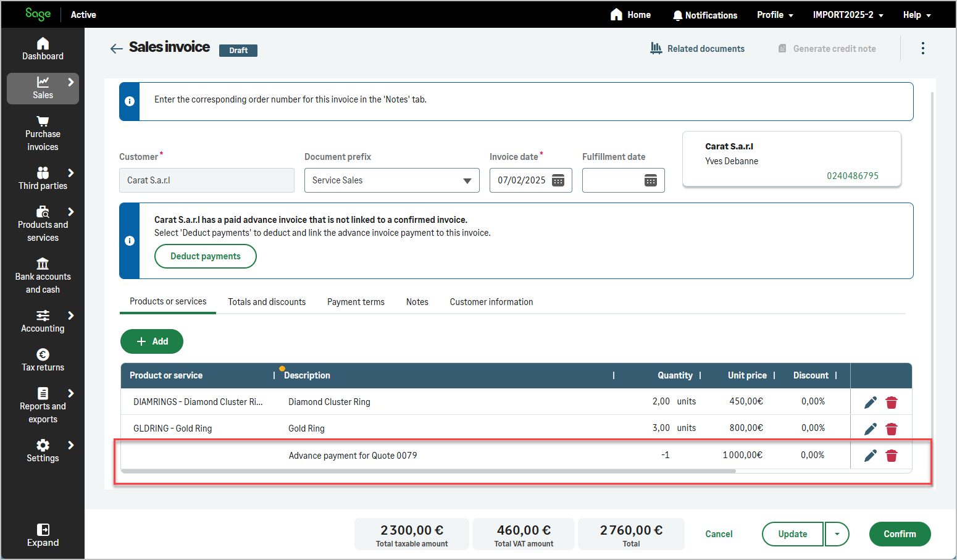This screenshot has height=560, width=957.
Task: Switch to Notes tab
Action: point(417,302)
